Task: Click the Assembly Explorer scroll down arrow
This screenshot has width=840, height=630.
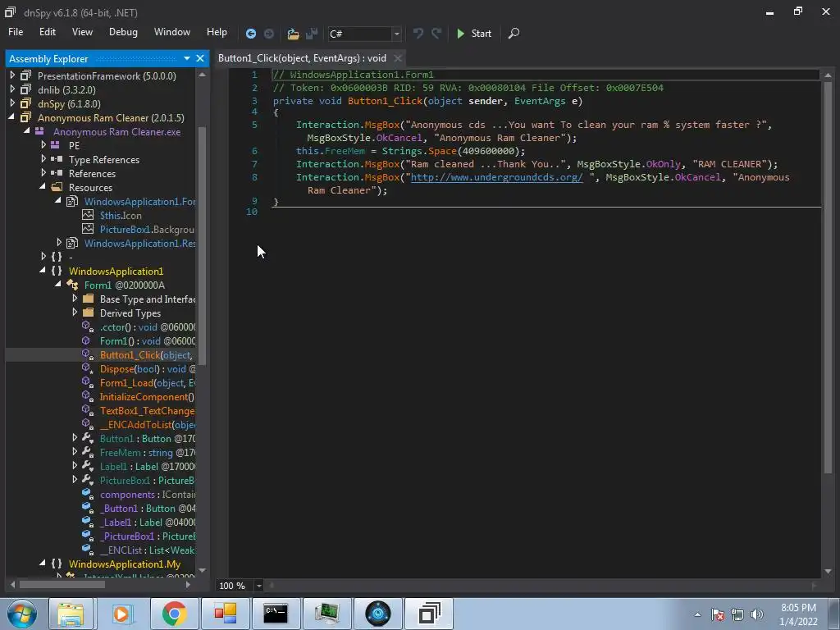Action: pos(202,571)
